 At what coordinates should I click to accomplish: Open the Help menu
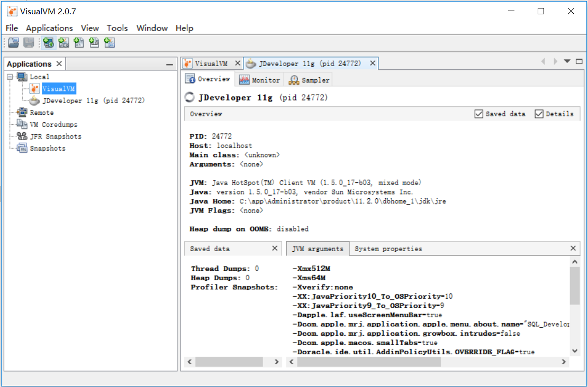(184, 28)
